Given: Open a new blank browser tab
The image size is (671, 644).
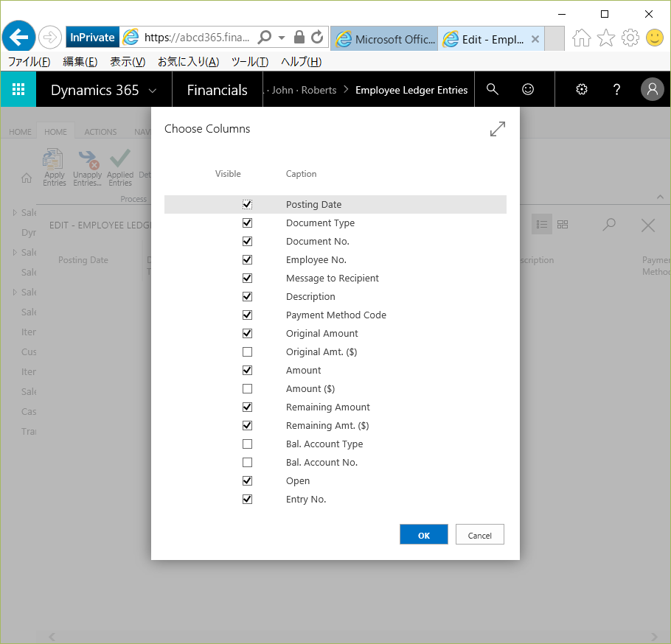Looking at the screenshot, I should 554,38.
